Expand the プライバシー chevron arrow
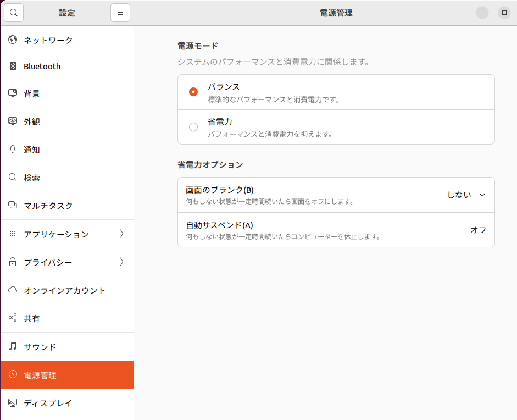This screenshot has height=420, width=517. click(x=121, y=262)
